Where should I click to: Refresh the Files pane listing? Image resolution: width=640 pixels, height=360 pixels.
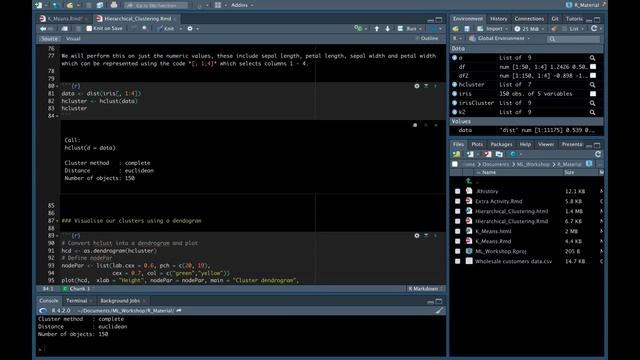[x=598, y=154]
